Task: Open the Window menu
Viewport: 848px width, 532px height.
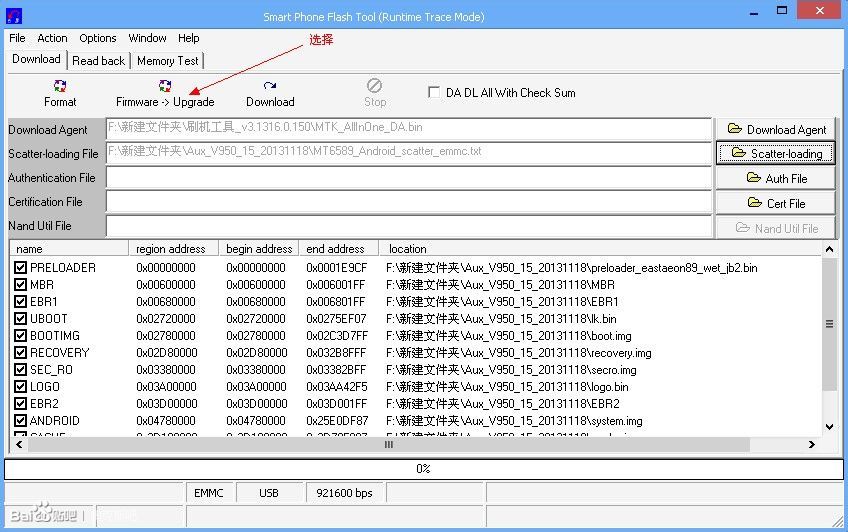Action: [147, 38]
